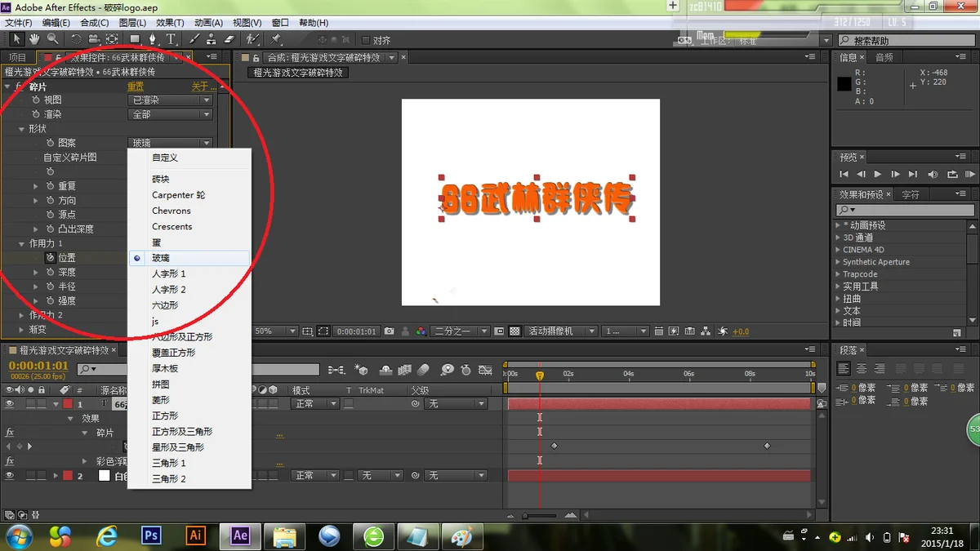Toggle preserve transparency box for layer 1
This screenshot has width=980, height=551.
(x=349, y=404)
